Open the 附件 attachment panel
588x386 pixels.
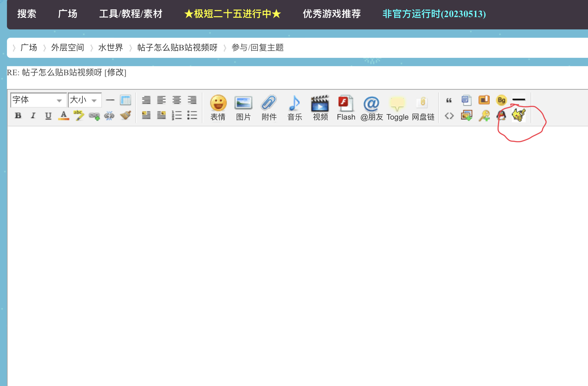[x=269, y=108]
